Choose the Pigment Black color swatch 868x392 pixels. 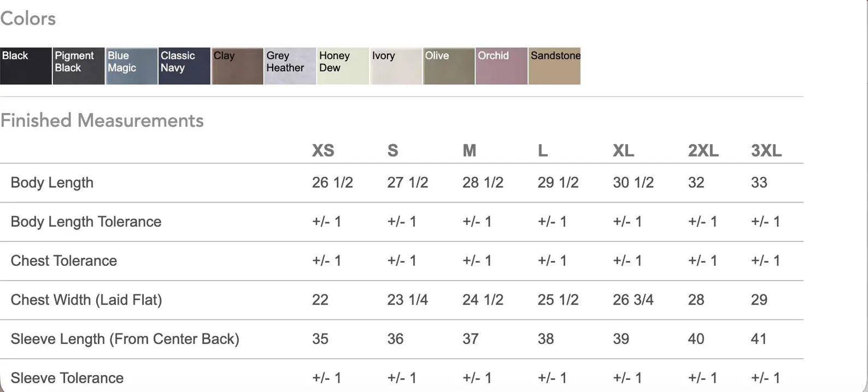tap(78, 66)
